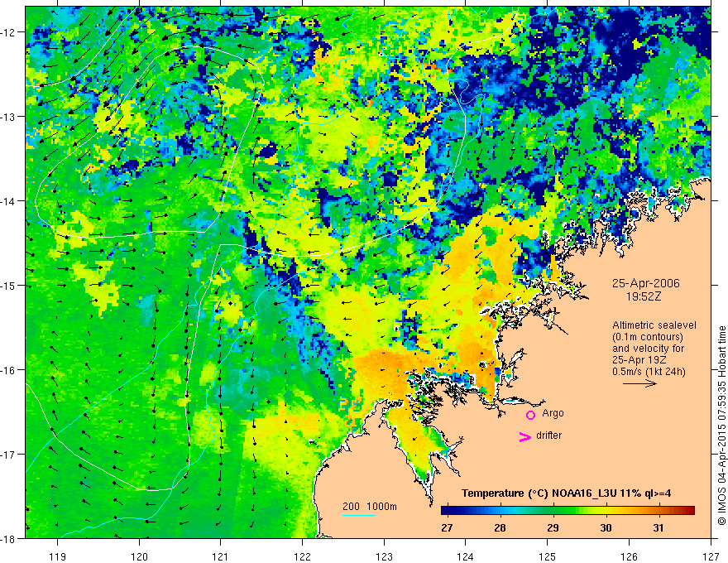Click the 'and velocity for' caption line
Image resolution: width=728 pixels, height=563 pixels.
tap(648, 349)
